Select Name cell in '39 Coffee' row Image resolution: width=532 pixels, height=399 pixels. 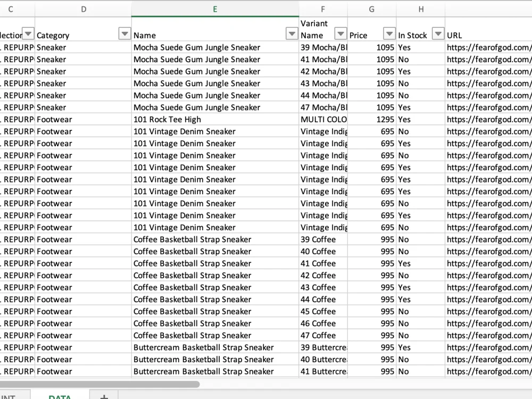click(x=215, y=239)
